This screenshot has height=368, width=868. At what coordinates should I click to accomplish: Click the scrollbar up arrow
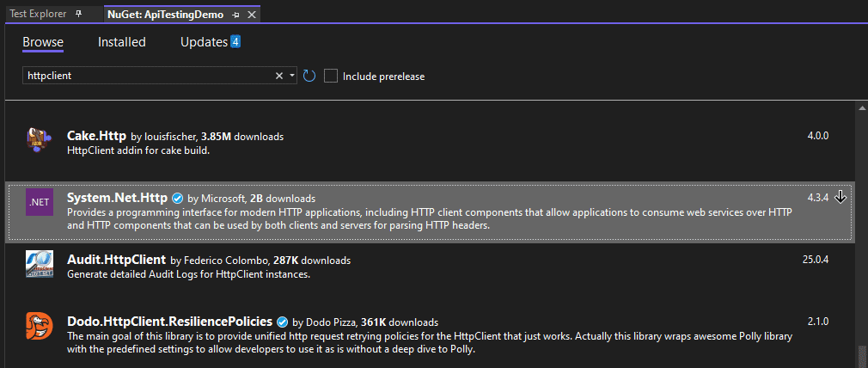[862, 108]
